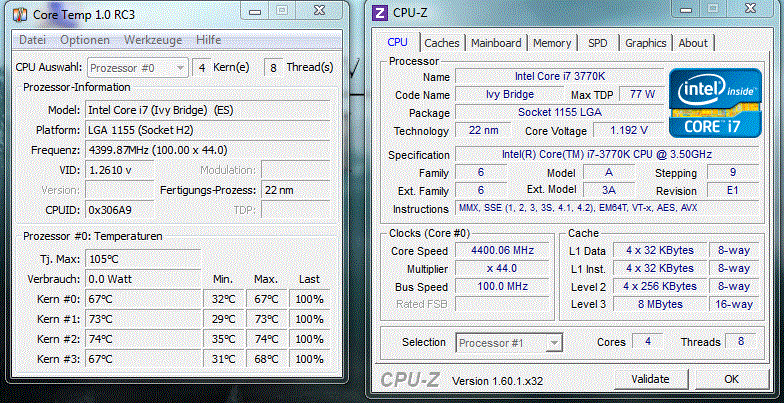Click the Thread(s) count field showing 8
Viewport: 784px width, 403px height.
273,68
